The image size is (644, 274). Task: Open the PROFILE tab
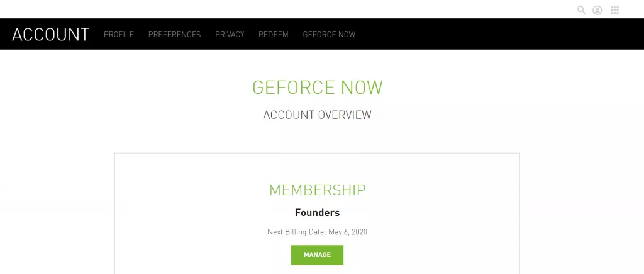pyautogui.click(x=119, y=35)
